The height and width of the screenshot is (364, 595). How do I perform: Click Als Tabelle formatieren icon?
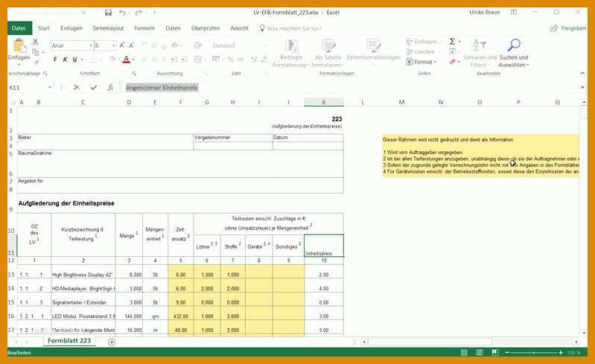pos(328,46)
